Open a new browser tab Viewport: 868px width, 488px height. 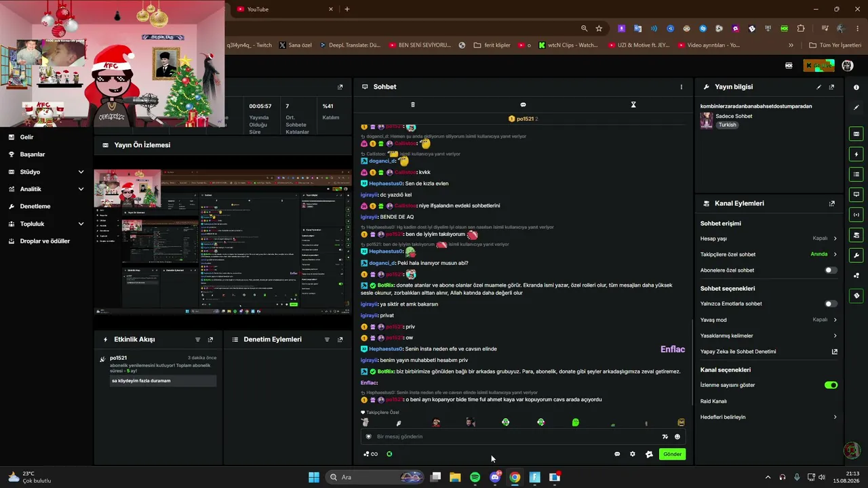tap(347, 9)
